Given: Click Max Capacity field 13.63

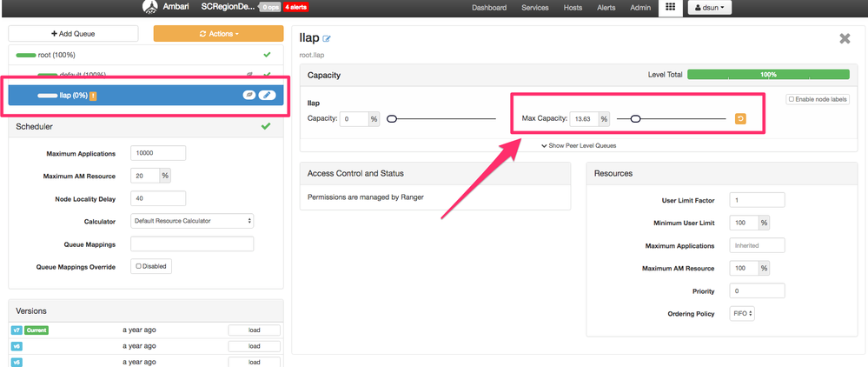Looking at the screenshot, I should click(584, 118).
